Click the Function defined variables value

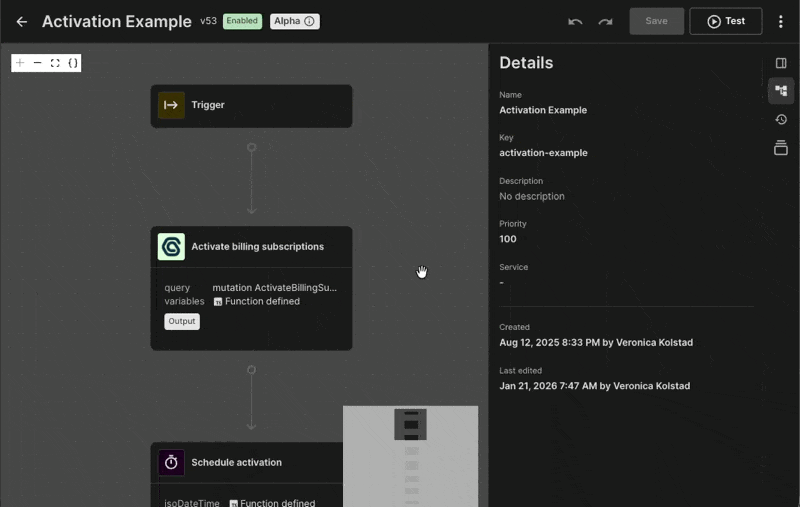[257, 301]
